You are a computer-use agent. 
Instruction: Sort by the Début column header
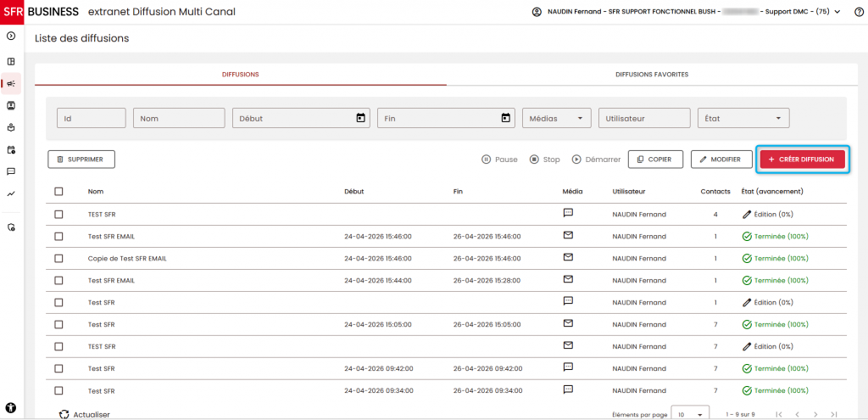point(353,191)
